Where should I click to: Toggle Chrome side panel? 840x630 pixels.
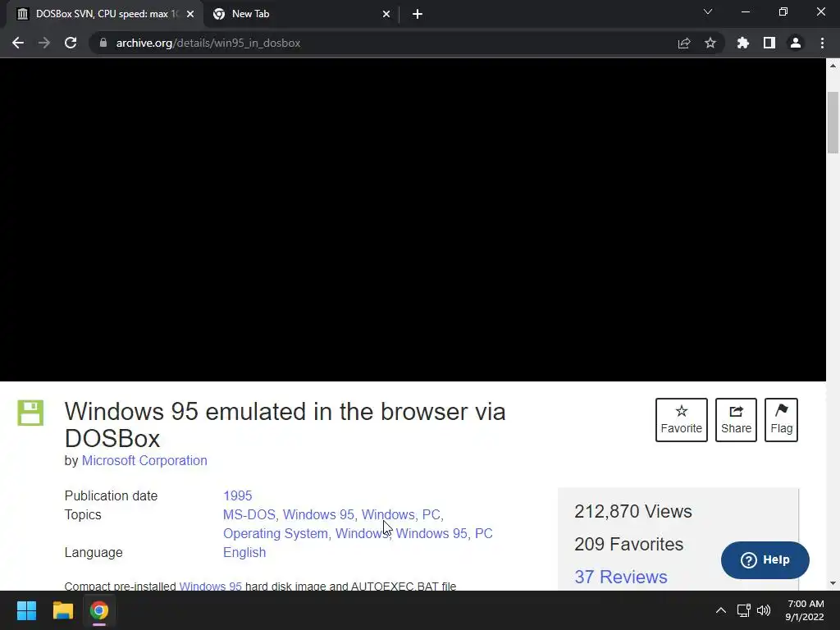coord(769,43)
